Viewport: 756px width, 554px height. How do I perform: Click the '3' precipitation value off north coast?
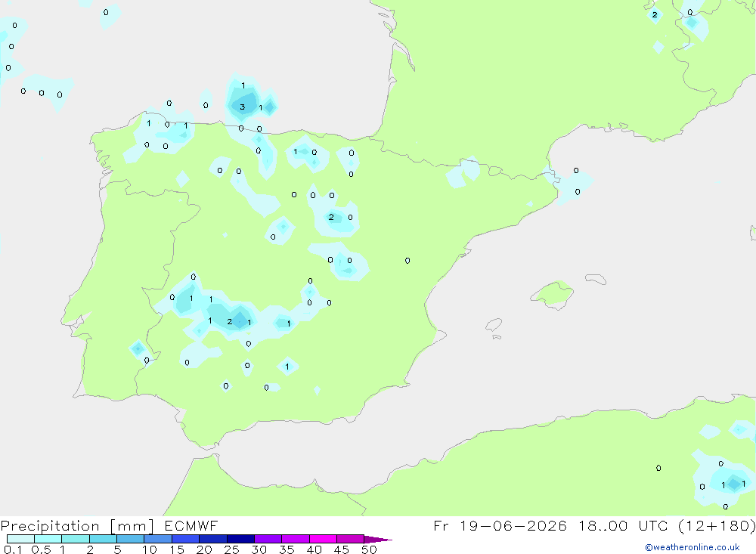coord(242,107)
